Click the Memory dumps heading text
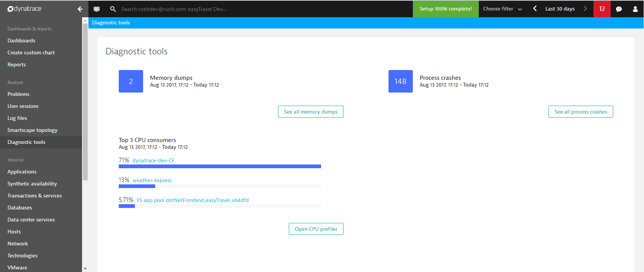 click(171, 78)
